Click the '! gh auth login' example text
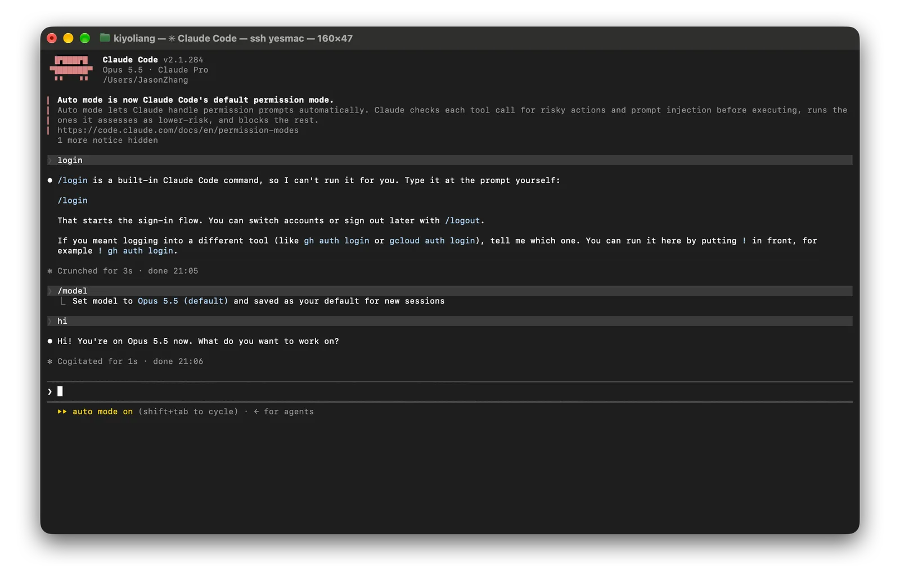Viewport: 900px width, 588px height. (136, 251)
